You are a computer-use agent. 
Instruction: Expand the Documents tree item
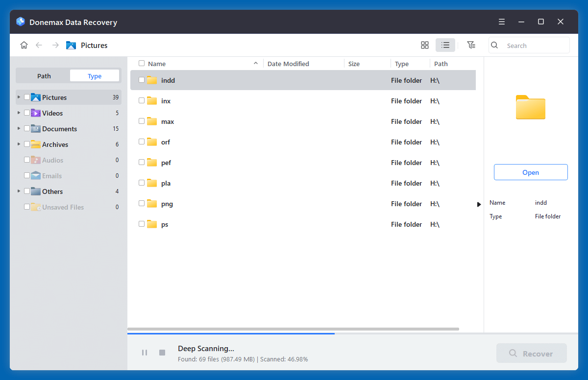(x=19, y=128)
